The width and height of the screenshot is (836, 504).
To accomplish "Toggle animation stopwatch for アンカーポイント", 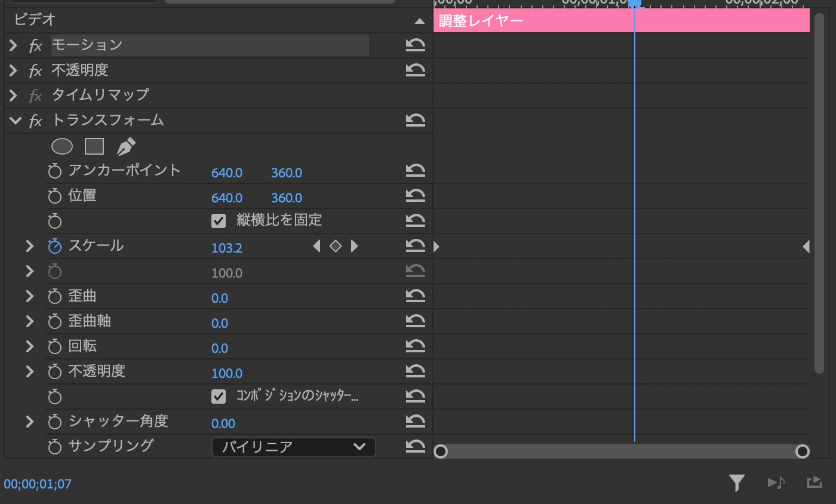I will [x=55, y=171].
